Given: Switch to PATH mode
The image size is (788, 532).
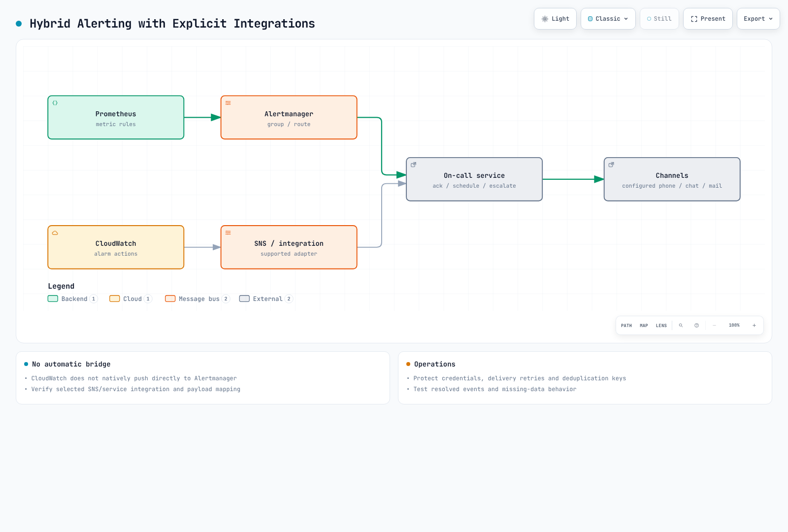Looking at the screenshot, I should click(626, 326).
